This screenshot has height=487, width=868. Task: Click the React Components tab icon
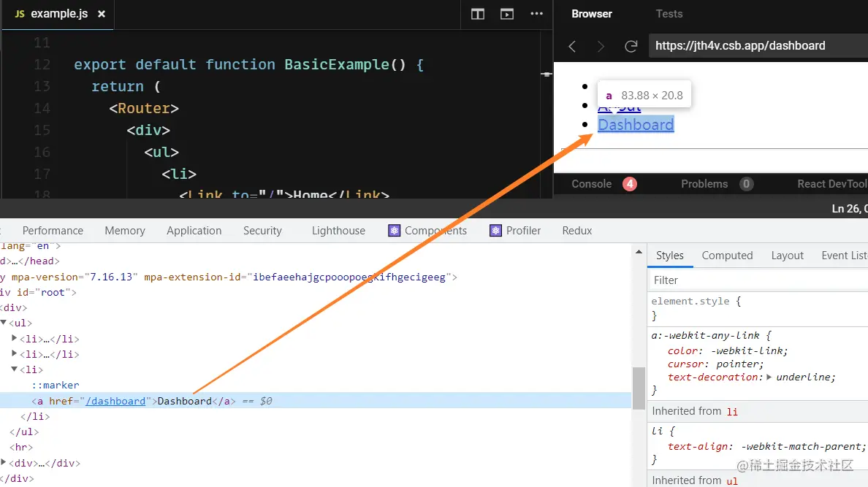pyautogui.click(x=394, y=231)
